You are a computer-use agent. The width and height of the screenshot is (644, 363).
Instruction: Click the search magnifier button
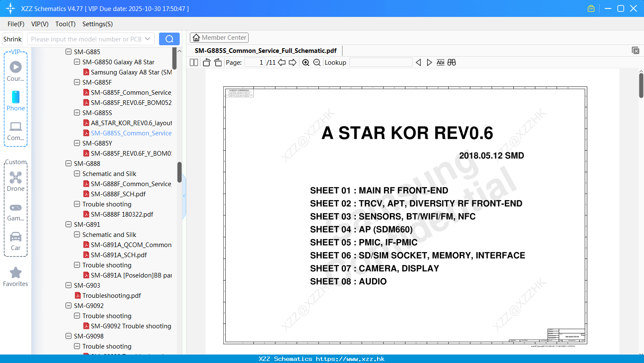(x=169, y=39)
